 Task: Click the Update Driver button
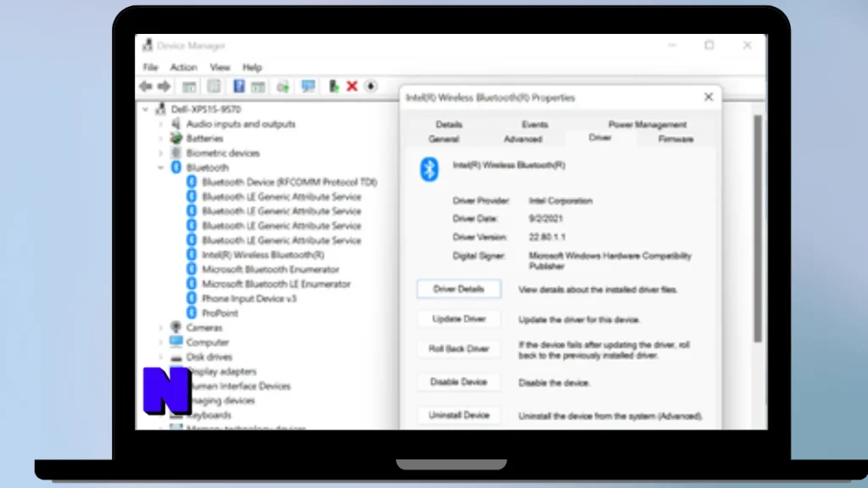pos(459,319)
